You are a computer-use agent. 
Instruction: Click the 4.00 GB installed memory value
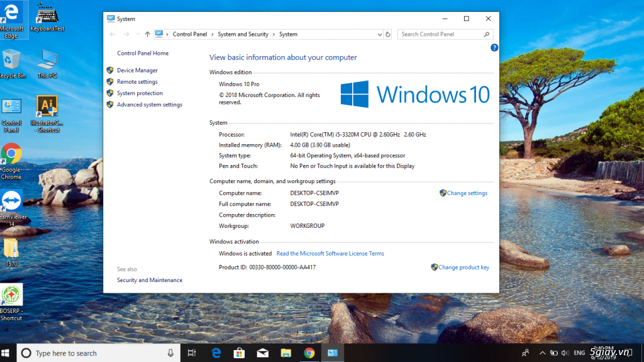[x=320, y=145]
